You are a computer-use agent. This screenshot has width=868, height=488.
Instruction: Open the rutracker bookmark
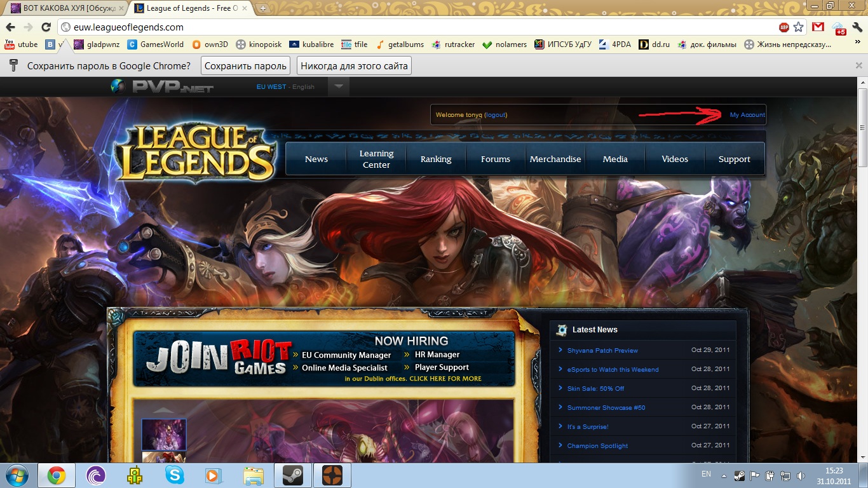453,44
